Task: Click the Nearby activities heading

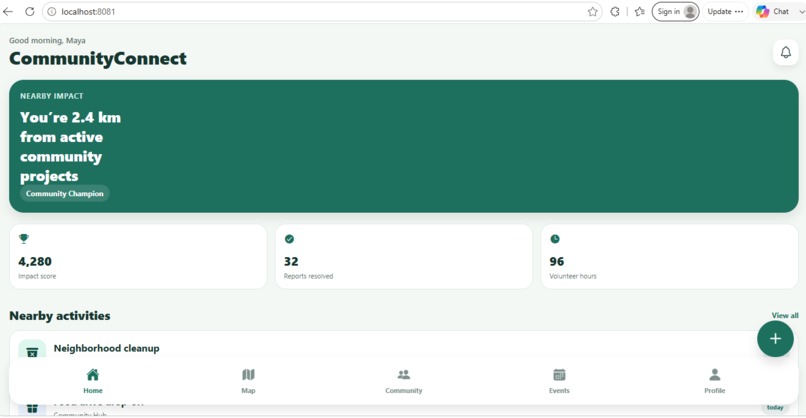Action: point(60,316)
